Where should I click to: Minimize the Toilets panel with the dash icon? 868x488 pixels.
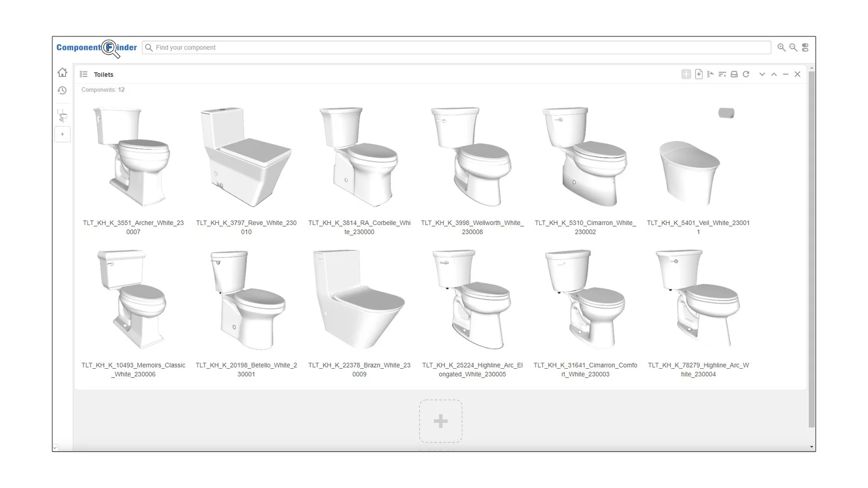click(786, 74)
